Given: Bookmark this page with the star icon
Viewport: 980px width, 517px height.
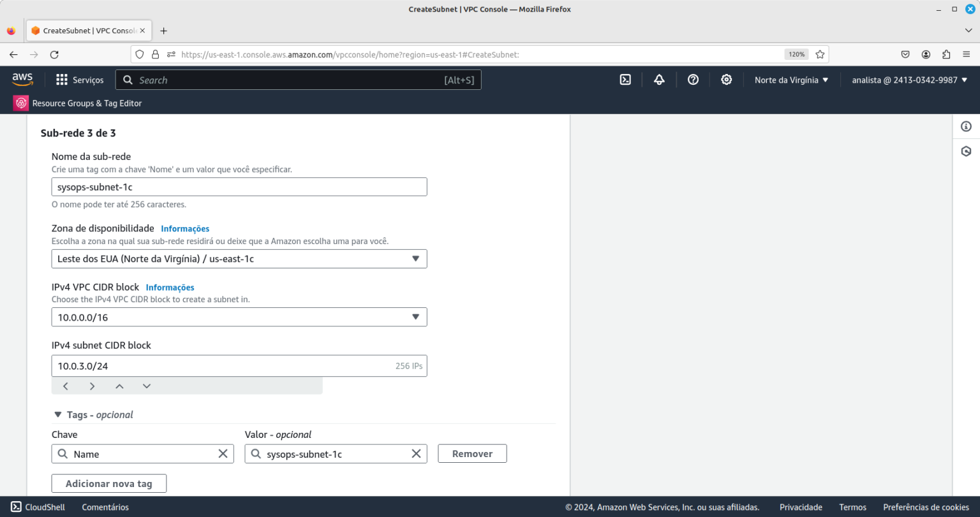Looking at the screenshot, I should tap(820, 54).
